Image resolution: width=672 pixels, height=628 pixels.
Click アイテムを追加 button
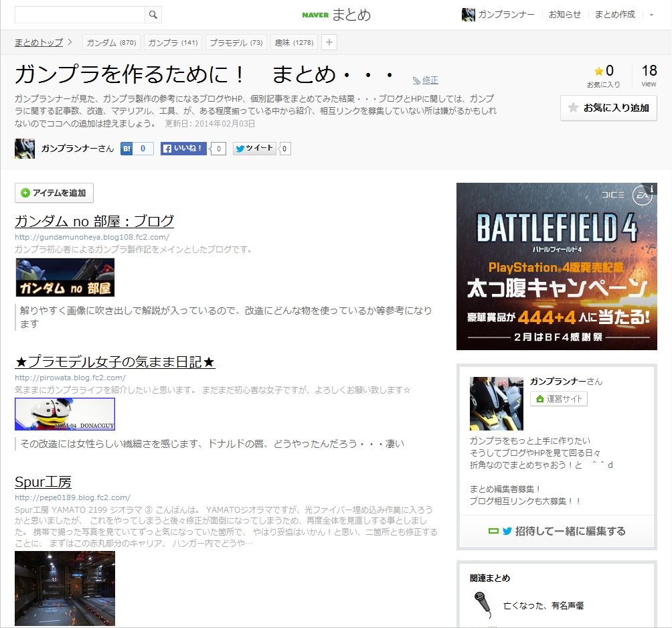click(54, 193)
